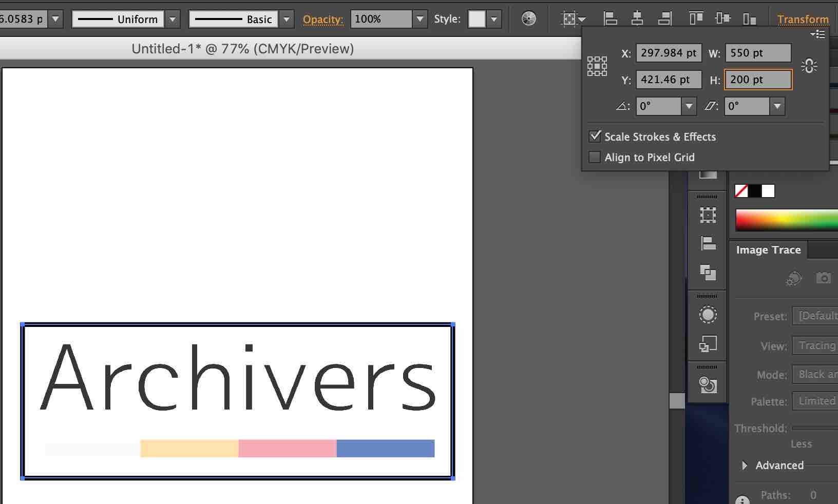Viewport: 838px width, 504px height.
Task: Toggle Constrain Width and Height Proportions link
Action: [809, 66]
